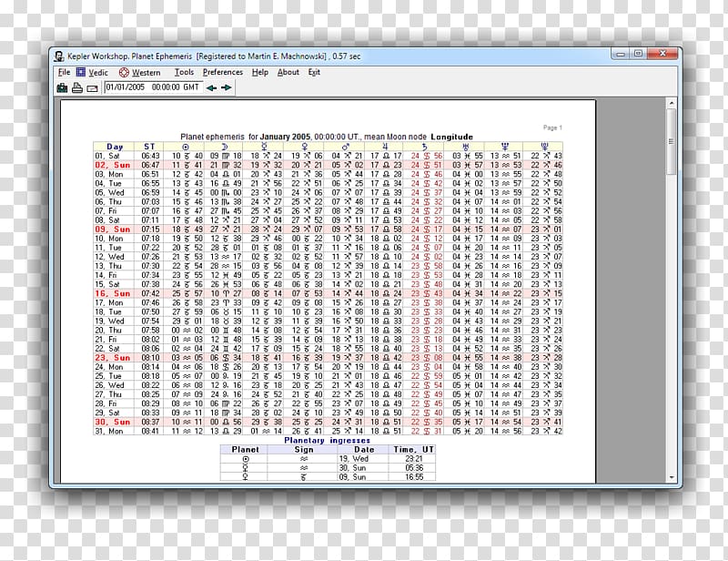Image resolution: width=728 pixels, height=561 pixels.
Task: Minimize the Kepler Workshop window
Action: [622, 54]
